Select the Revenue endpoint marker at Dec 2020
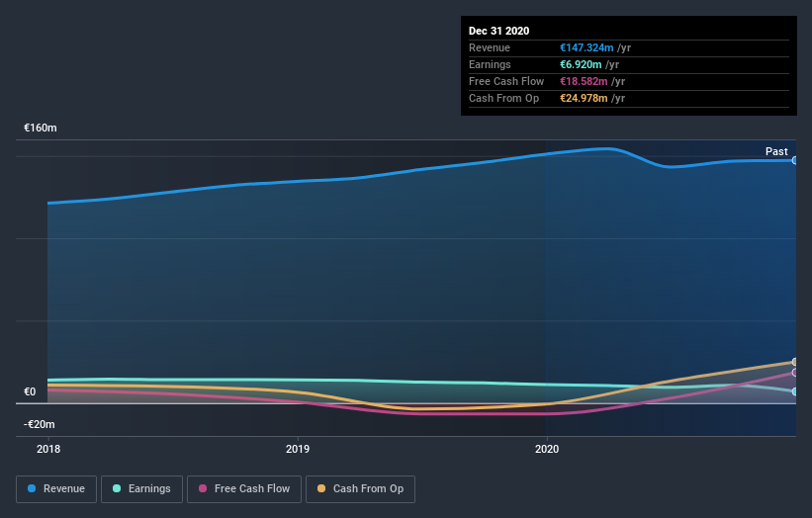The width and height of the screenshot is (812, 518). click(794, 160)
